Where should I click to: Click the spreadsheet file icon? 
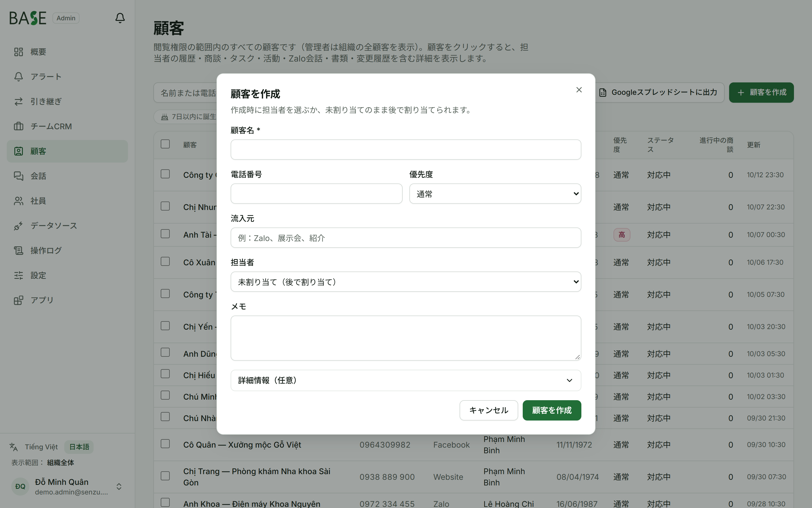pos(603,92)
